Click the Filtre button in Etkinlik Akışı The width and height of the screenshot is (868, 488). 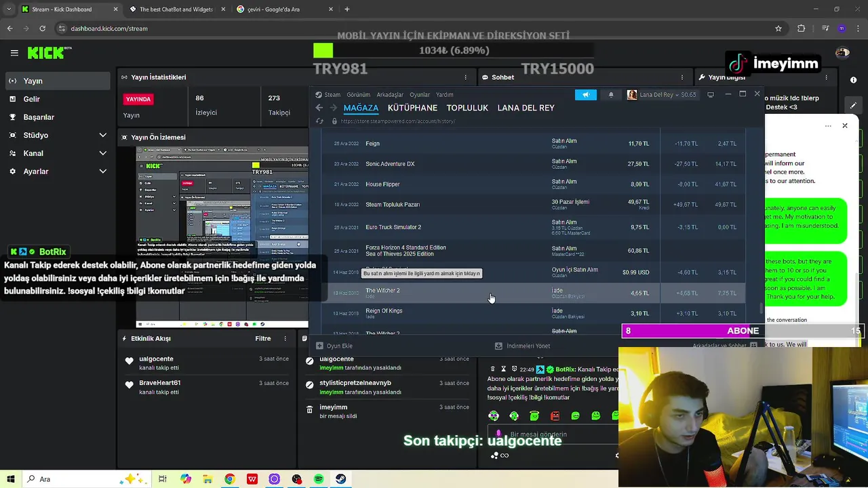[x=262, y=338]
